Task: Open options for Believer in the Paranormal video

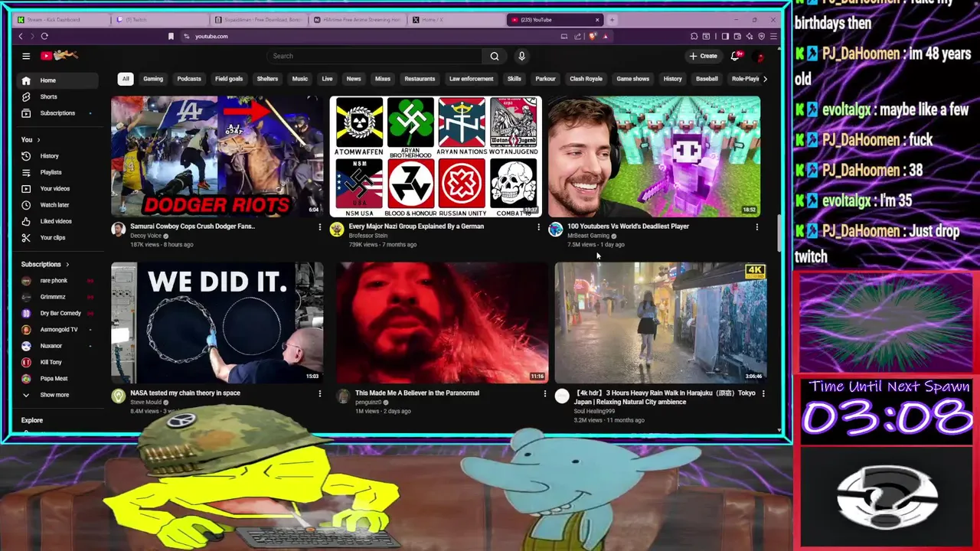Action: [x=544, y=393]
